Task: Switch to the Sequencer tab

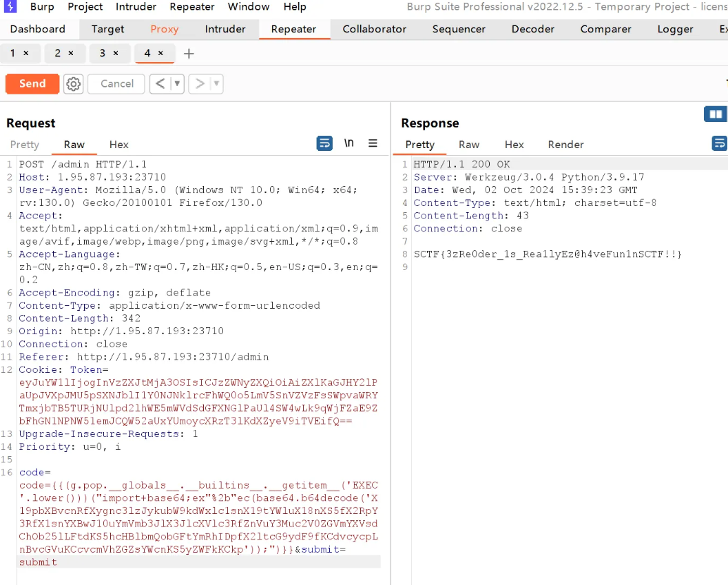Action: pyautogui.click(x=459, y=29)
